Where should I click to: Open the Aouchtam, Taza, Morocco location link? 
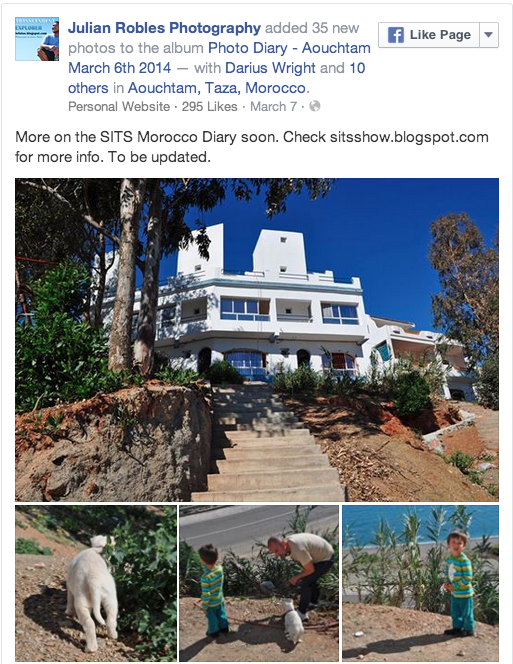216,88
